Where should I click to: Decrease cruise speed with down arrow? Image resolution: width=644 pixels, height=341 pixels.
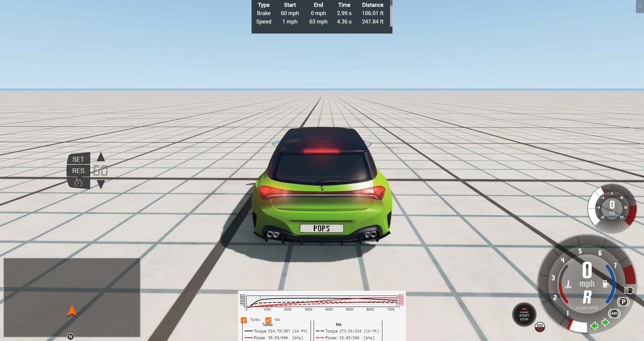pos(101,184)
